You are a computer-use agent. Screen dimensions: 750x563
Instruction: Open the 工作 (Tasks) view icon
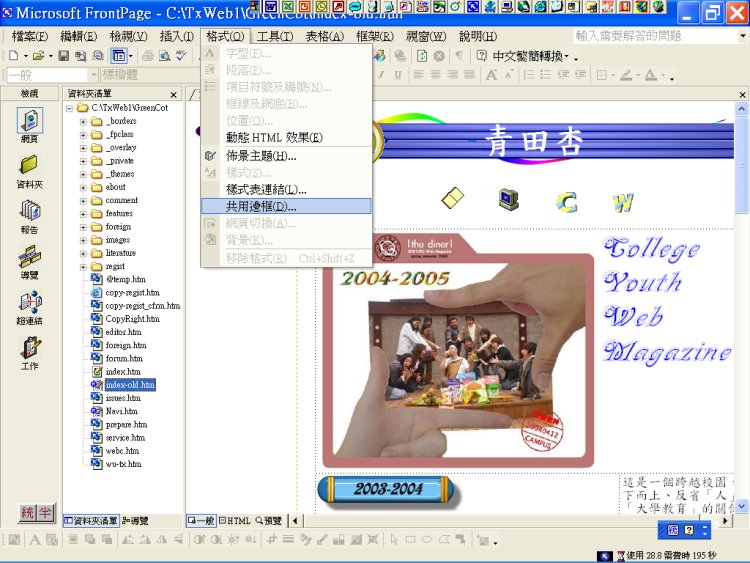pyautogui.click(x=29, y=351)
